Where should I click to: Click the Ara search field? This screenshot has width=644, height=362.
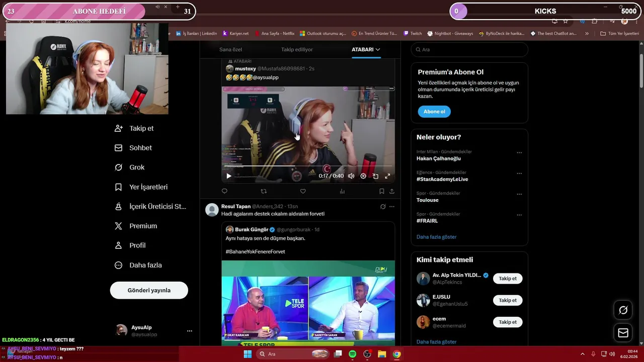coord(469,49)
